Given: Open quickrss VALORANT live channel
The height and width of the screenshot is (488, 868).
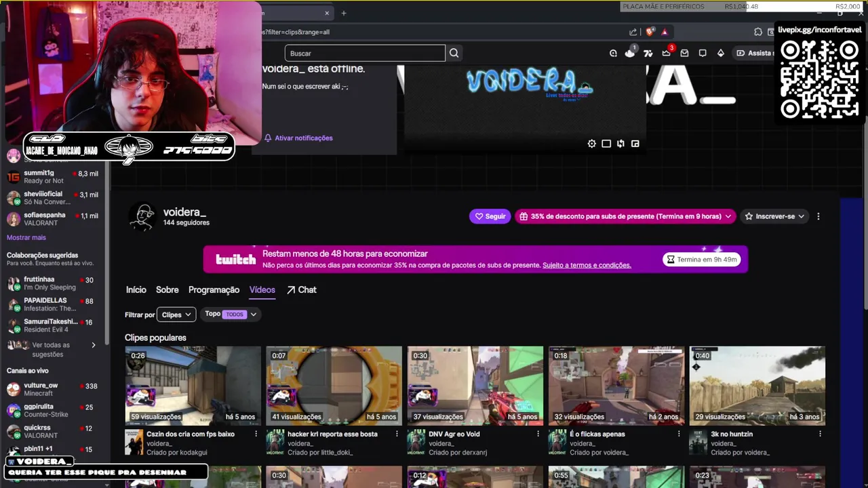Looking at the screenshot, I should click(x=53, y=432).
